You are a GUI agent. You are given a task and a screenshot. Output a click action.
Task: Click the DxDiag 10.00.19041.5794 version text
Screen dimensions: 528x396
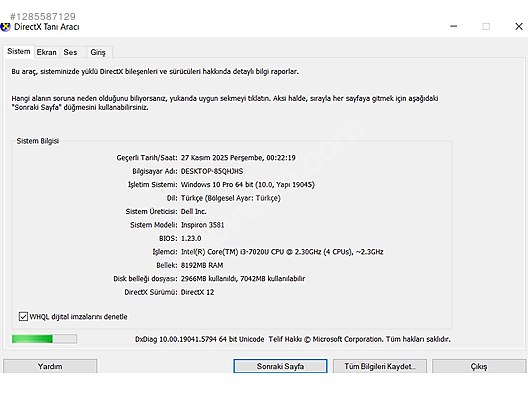tap(199, 339)
